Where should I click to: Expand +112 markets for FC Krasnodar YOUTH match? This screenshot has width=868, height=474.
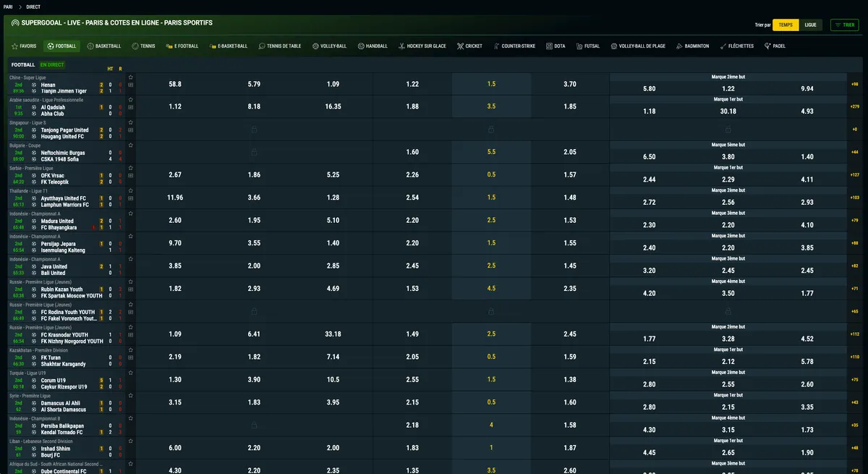(855, 334)
